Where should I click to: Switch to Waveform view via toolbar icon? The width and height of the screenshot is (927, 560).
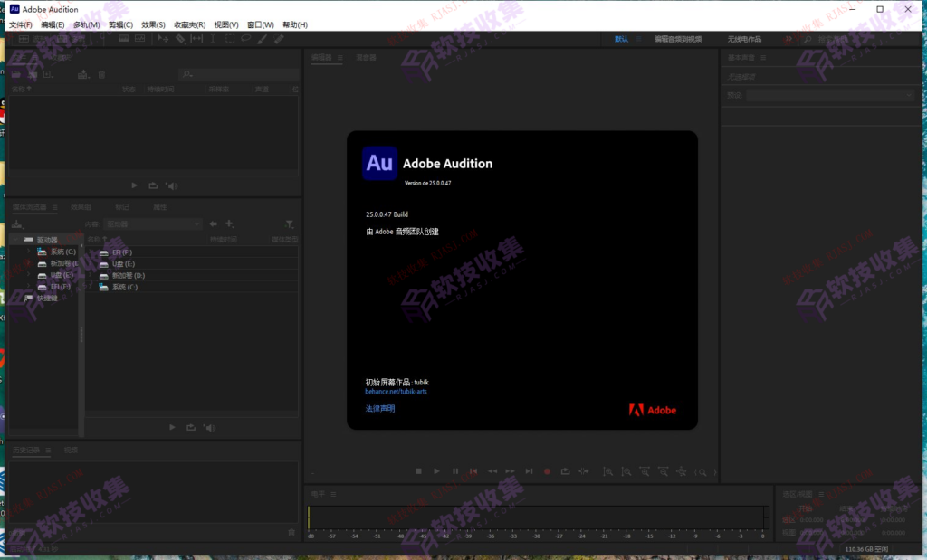pyautogui.click(x=24, y=40)
